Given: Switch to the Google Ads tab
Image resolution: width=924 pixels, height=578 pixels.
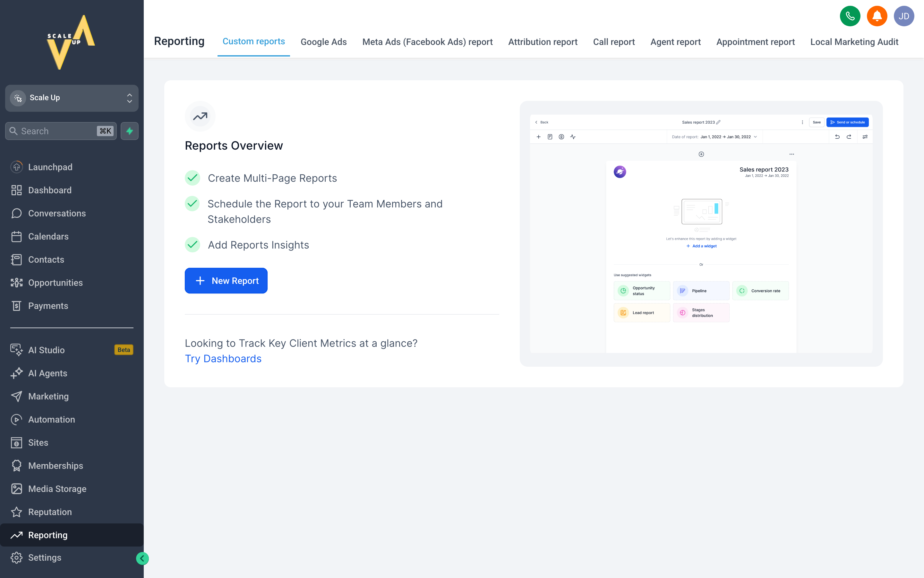Looking at the screenshot, I should [x=323, y=42].
